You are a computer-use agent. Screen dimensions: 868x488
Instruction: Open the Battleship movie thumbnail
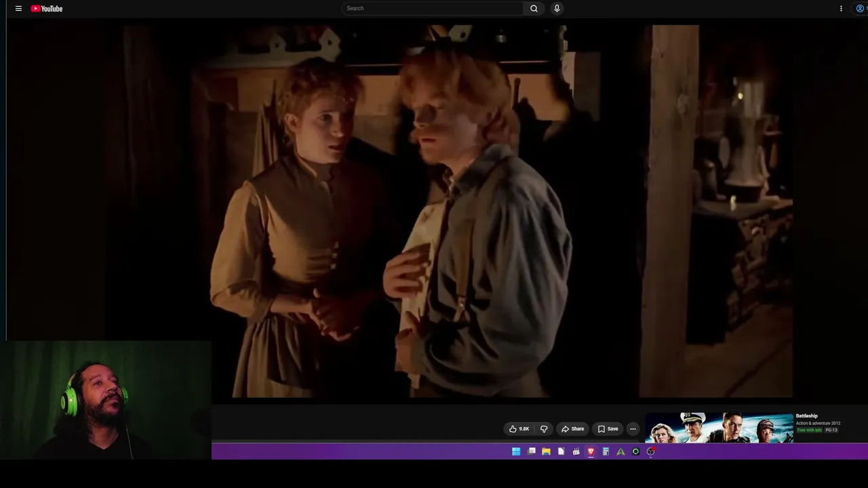point(719,428)
